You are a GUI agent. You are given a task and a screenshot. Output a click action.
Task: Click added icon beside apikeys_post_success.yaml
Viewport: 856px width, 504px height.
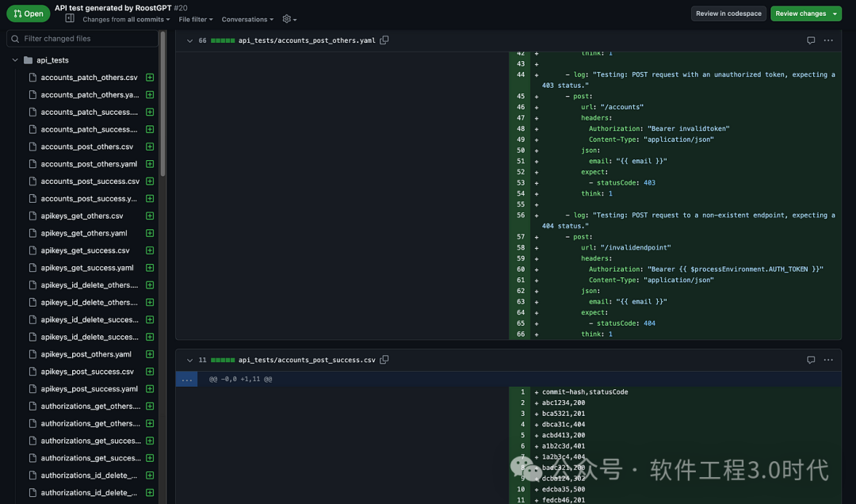click(150, 389)
